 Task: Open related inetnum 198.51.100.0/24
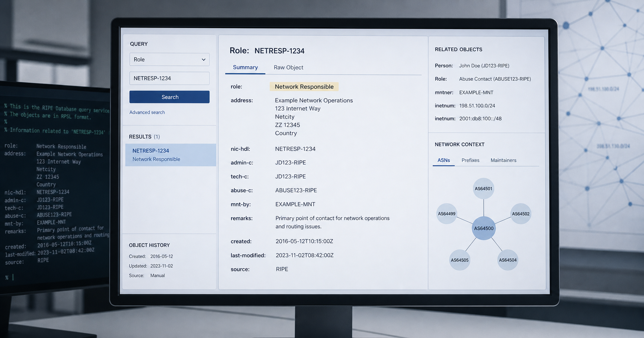pyautogui.click(x=477, y=106)
